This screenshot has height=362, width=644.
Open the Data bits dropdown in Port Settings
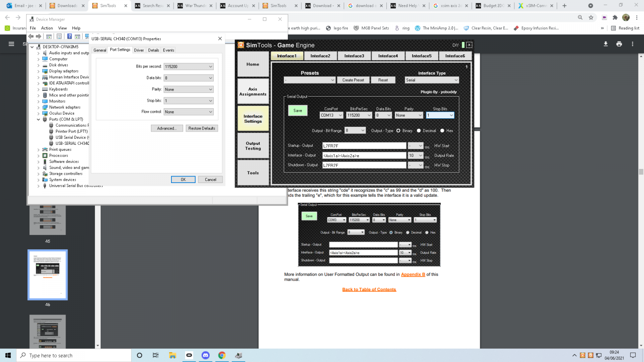tap(188, 78)
